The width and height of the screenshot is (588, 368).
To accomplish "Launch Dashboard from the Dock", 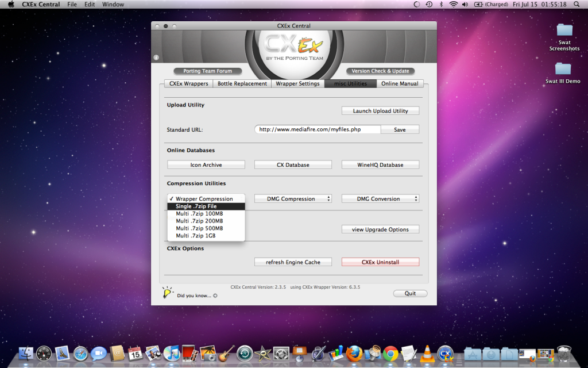I will click(x=44, y=354).
